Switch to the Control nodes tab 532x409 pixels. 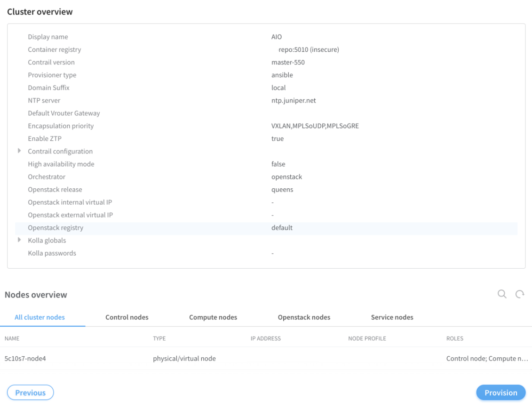(127, 317)
